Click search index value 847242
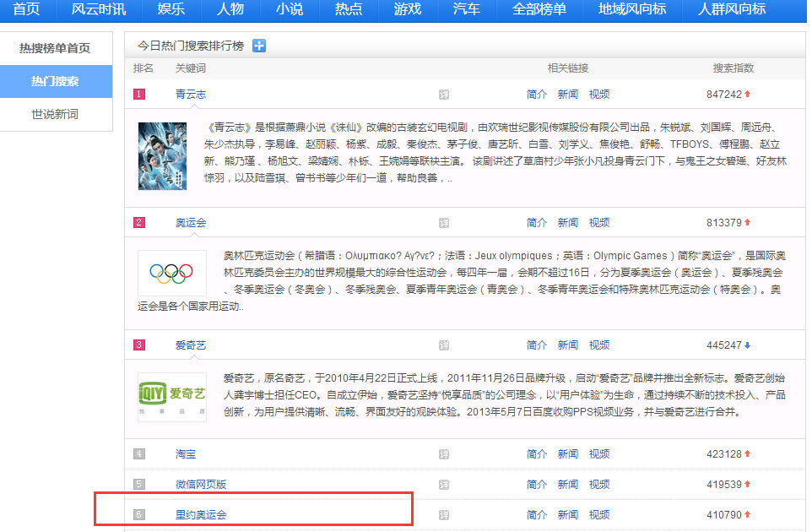Screen dimensions: 812x532 click(724, 95)
